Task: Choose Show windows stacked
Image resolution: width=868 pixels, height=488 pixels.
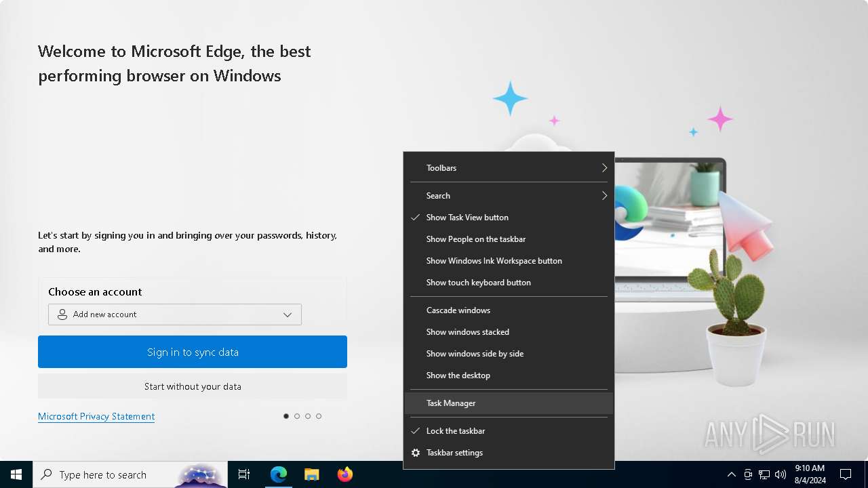Action: (509, 332)
